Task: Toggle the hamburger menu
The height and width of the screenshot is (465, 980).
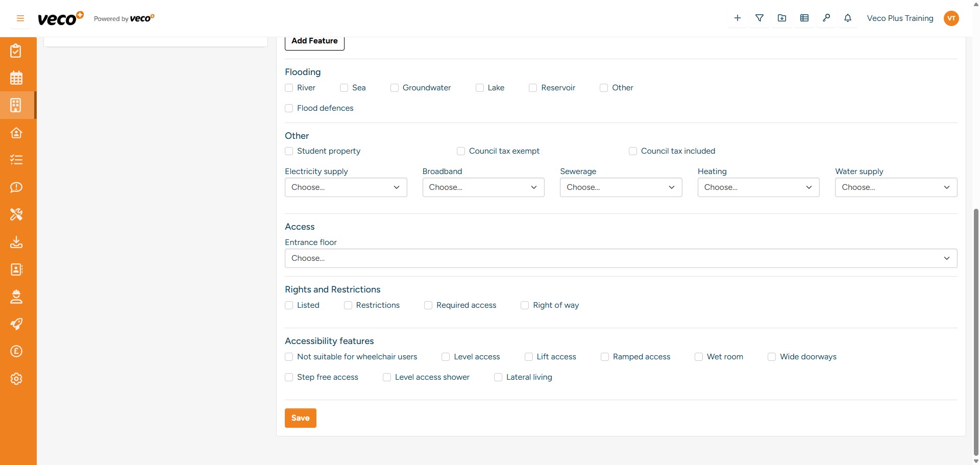Action: tap(20, 18)
